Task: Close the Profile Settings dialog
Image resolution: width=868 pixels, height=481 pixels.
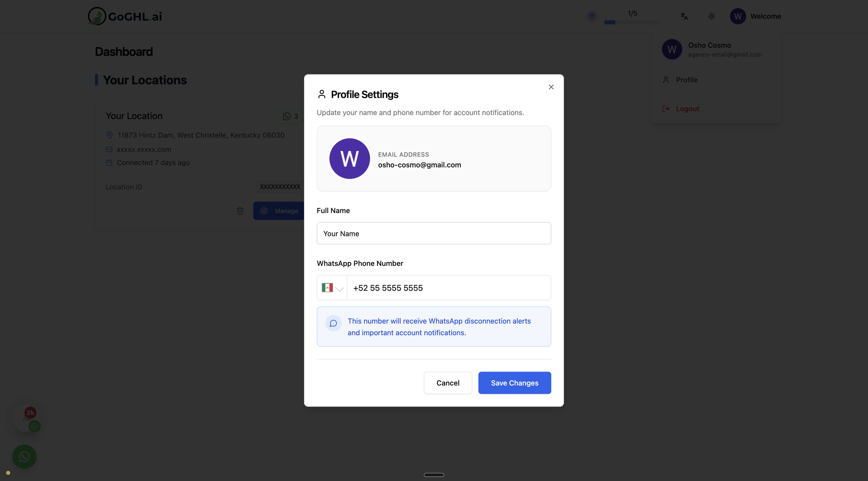Action: pos(551,87)
